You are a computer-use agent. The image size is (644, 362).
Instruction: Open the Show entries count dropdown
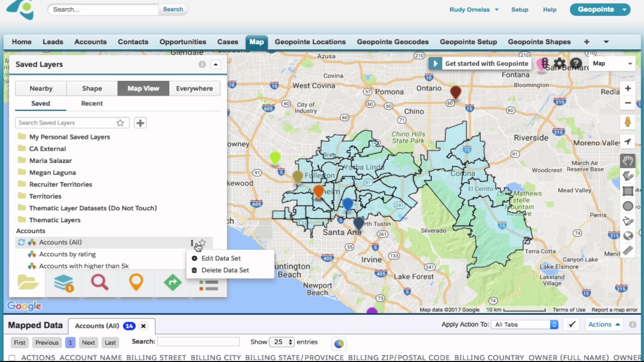click(282, 342)
